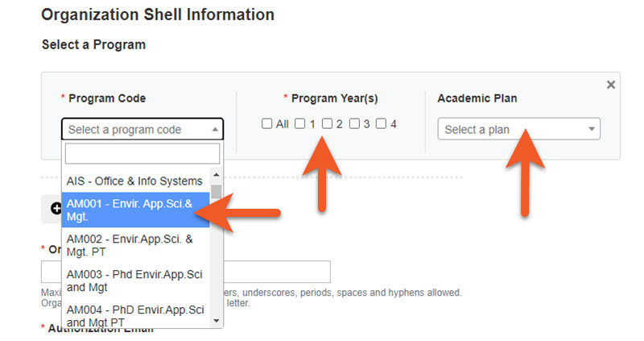Screen dimensions: 644x341
Task: Choose AM003 - Phd Envir.App.Sci and Mgt
Action: pyautogui.click(x=135, y=281)
